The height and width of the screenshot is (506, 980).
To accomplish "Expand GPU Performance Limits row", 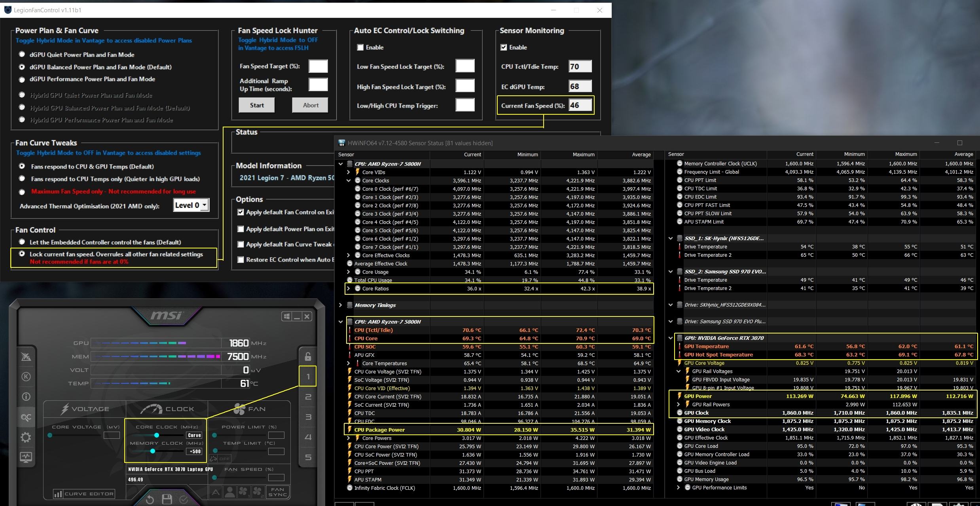I will [679, 487].
